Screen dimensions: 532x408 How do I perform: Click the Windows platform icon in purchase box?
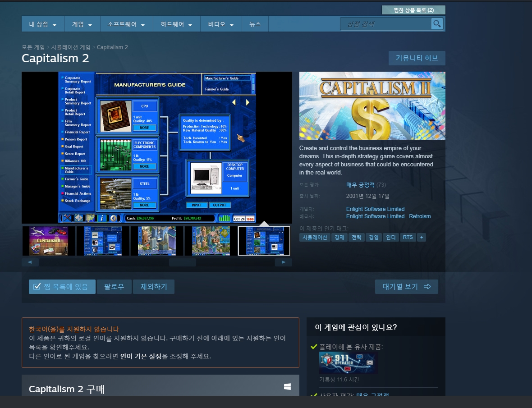coord(287,387)
